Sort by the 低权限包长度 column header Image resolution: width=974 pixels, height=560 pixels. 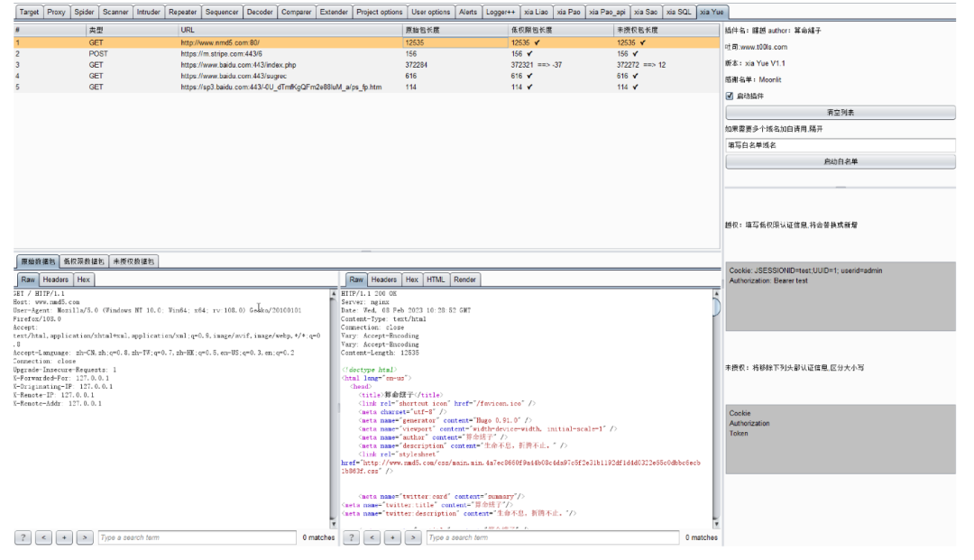click(561, 30)
